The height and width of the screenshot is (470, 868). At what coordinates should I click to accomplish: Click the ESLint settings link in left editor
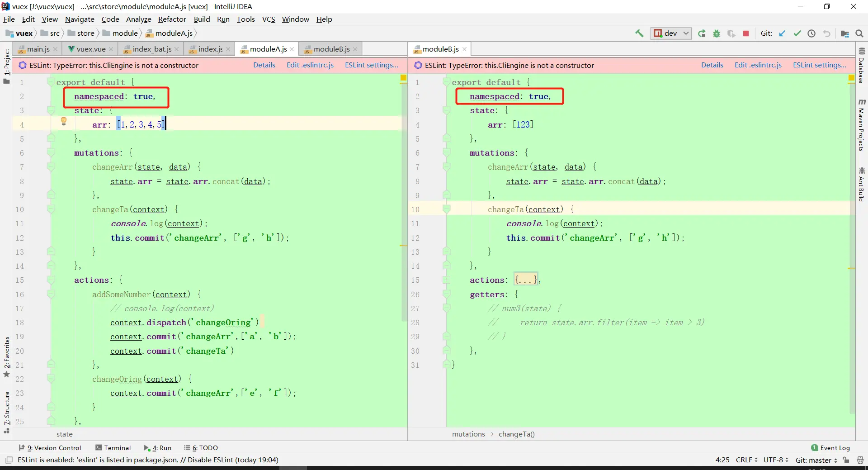click(x=372, y=65)
